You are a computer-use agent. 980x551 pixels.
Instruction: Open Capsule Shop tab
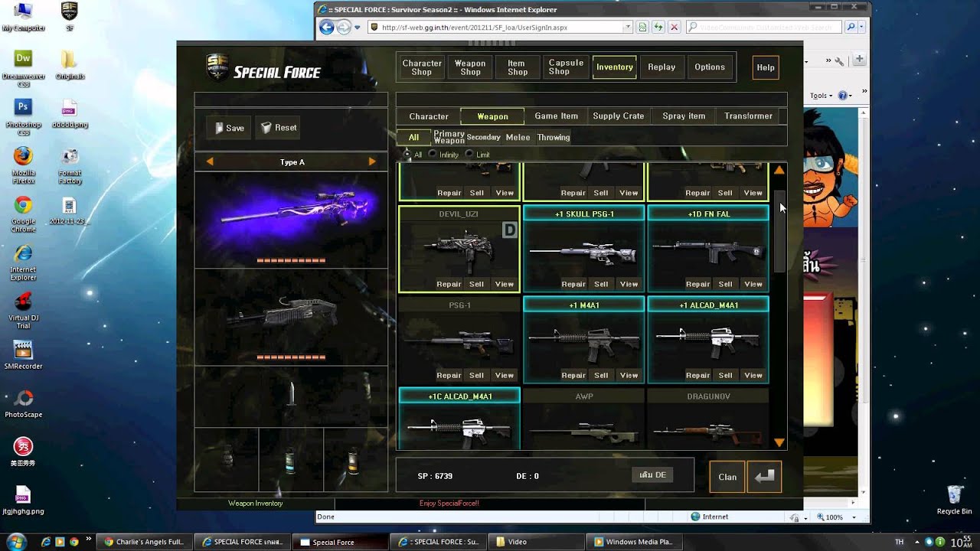(x=566, y=67)
